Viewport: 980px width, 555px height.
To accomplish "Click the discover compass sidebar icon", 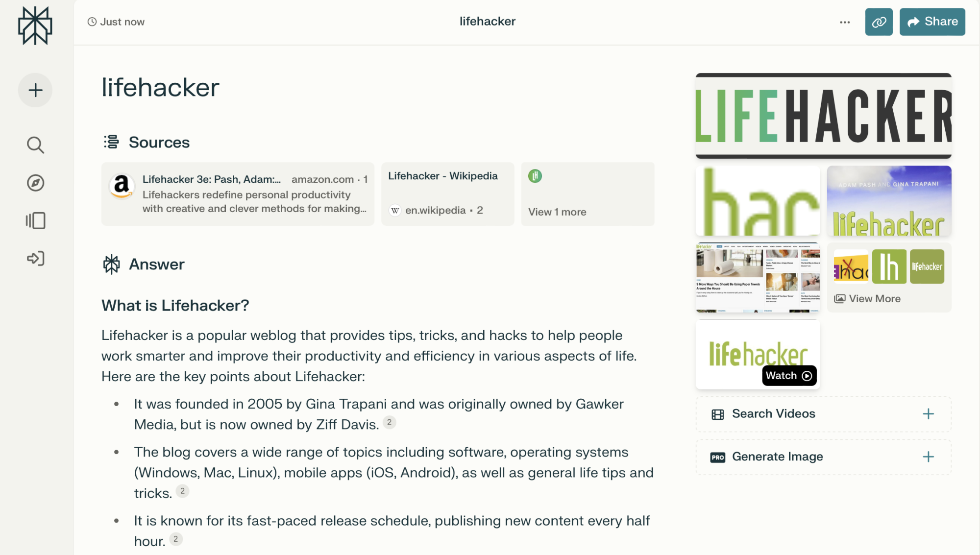I will click(36, 183).
